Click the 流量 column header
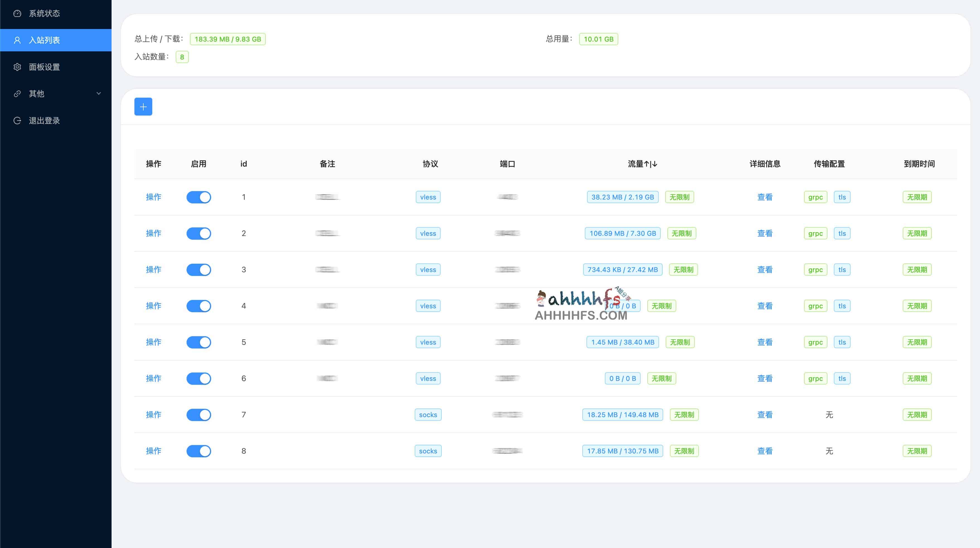 point(642,164)
